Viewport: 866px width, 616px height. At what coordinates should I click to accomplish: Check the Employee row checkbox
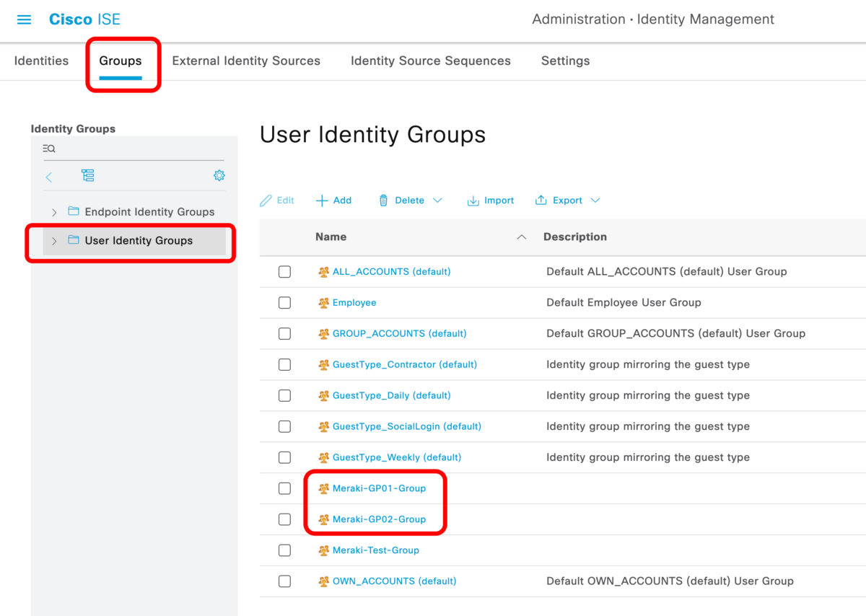(284, 302)
